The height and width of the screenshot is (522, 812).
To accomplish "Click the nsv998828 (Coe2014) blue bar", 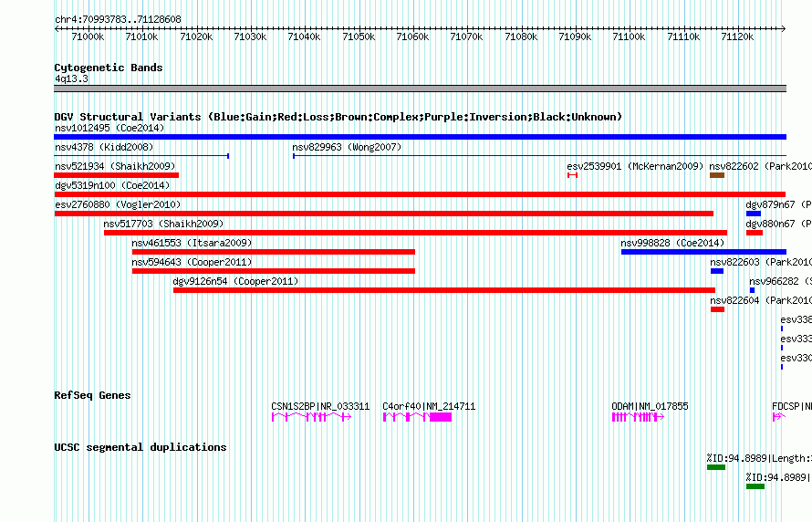I will click(703, 252).
